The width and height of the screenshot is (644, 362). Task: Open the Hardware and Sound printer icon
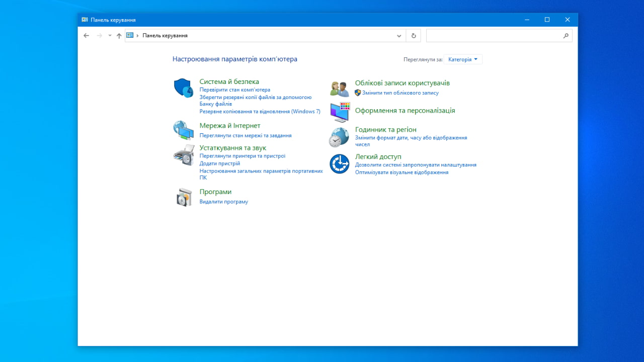tap(184, 155)
